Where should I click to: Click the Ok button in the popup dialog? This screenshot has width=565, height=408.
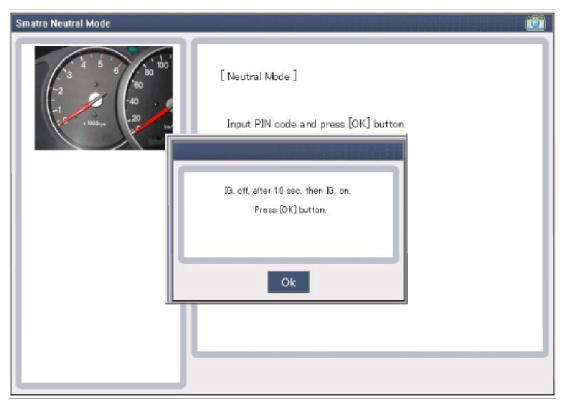point(288,282)
